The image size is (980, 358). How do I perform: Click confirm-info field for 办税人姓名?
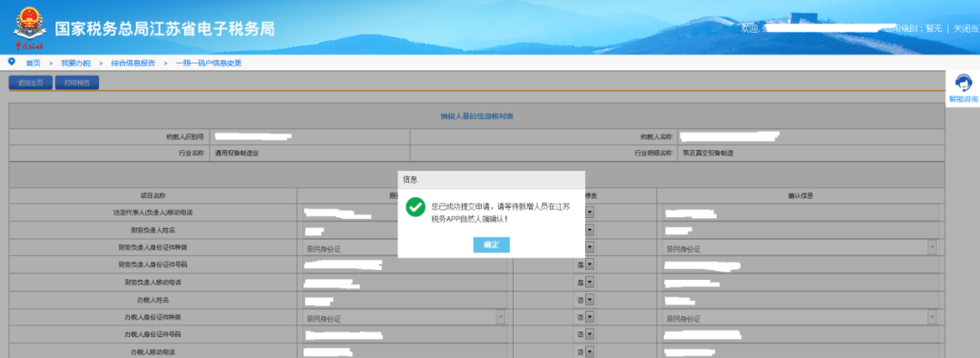pos(800,301)
